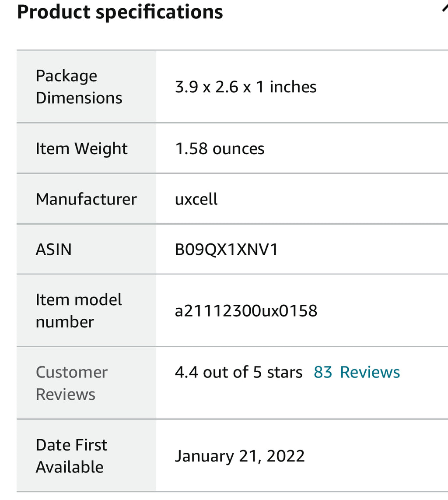This screenshot has width=448, height=500.
Task: Click the word Reviews in blue link
Action: (x=370, y=372)
